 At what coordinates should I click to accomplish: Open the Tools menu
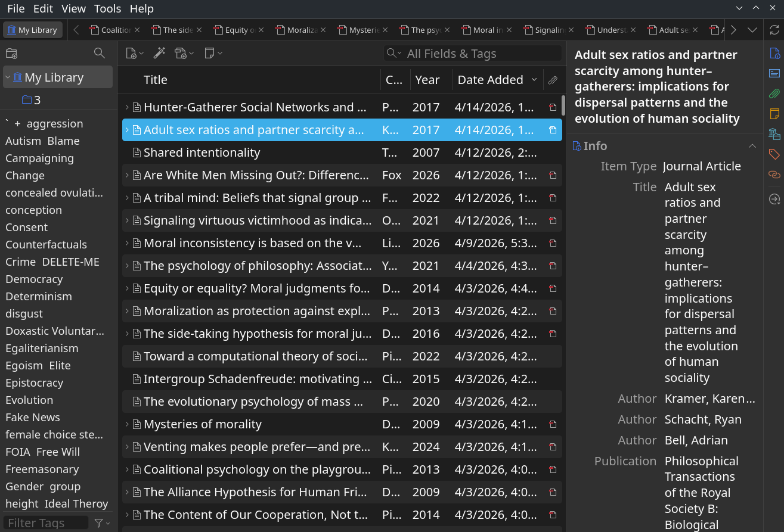(x=107, y=8)
